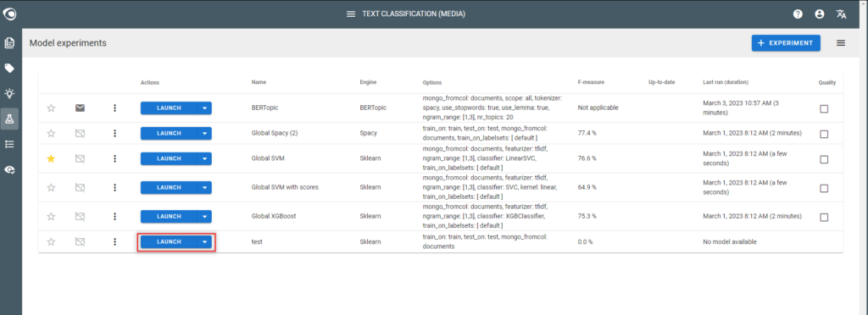Viewport: 868px width, 315px height.
Task: Launch the Global Spacy (2) experiment
Action: 169,133
